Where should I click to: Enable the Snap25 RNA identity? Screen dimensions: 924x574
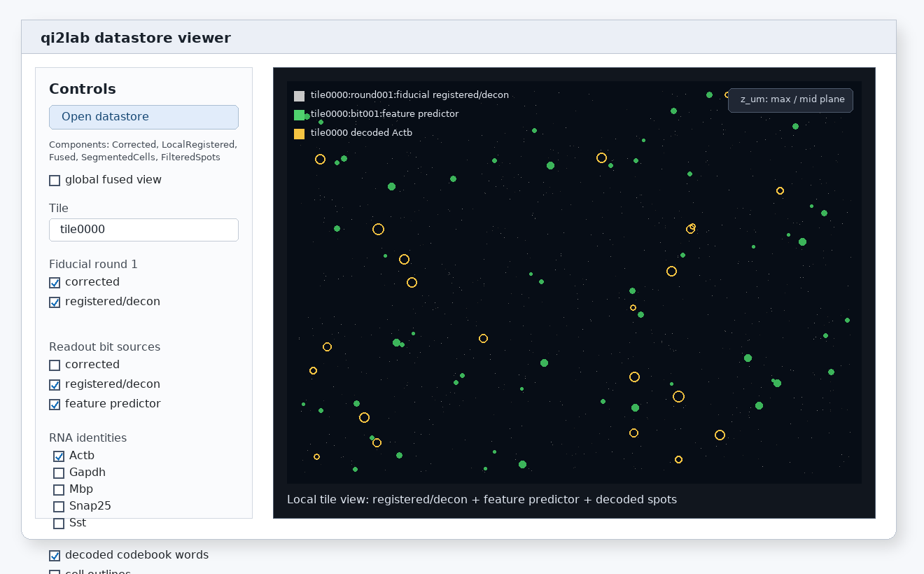59,507
